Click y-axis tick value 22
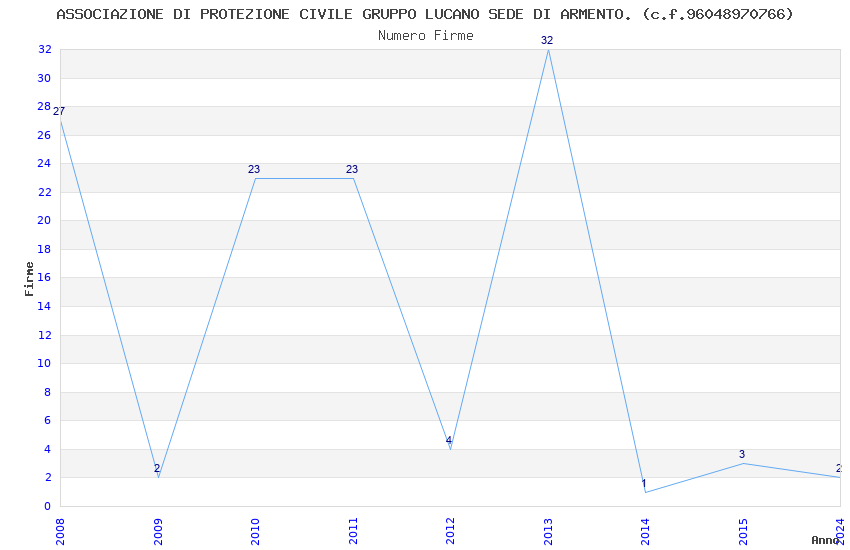Viewport: 850px width, 550px height. 44,192
